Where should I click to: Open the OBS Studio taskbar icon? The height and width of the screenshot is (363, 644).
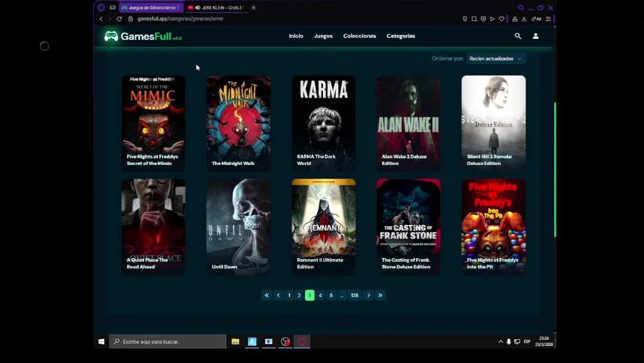click(285, 342)
